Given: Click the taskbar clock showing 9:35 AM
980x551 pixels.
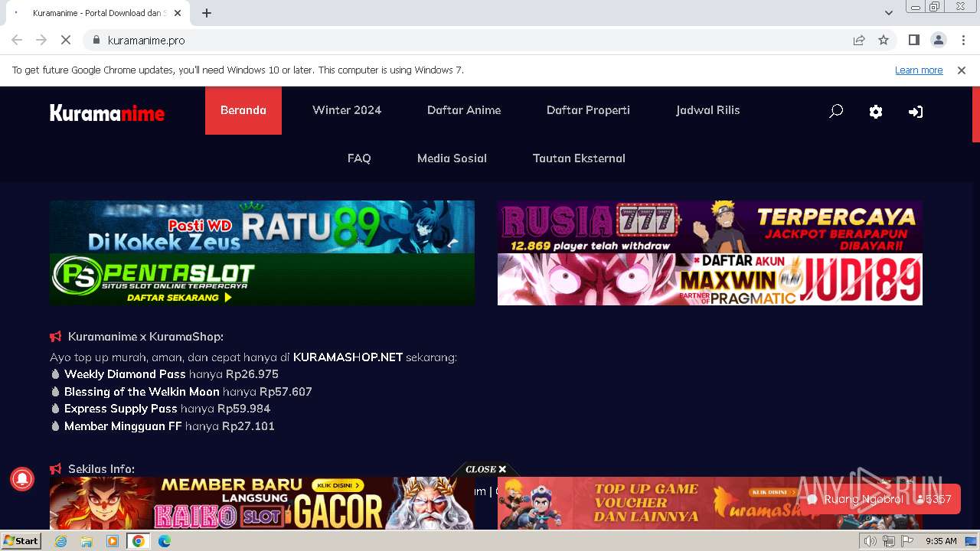Looking at the screenshot, I should (941, 541).
